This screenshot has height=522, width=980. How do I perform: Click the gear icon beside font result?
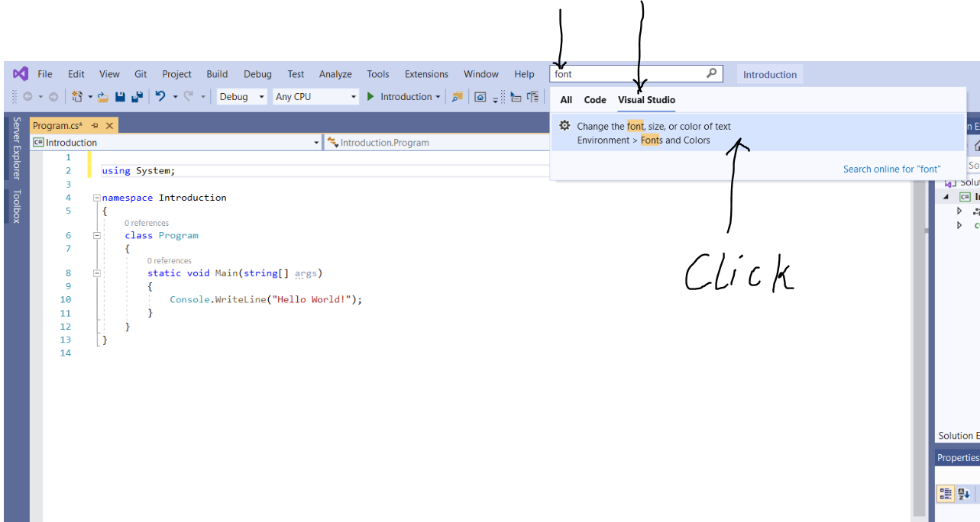pyautogui.click(x=564, y=126)
